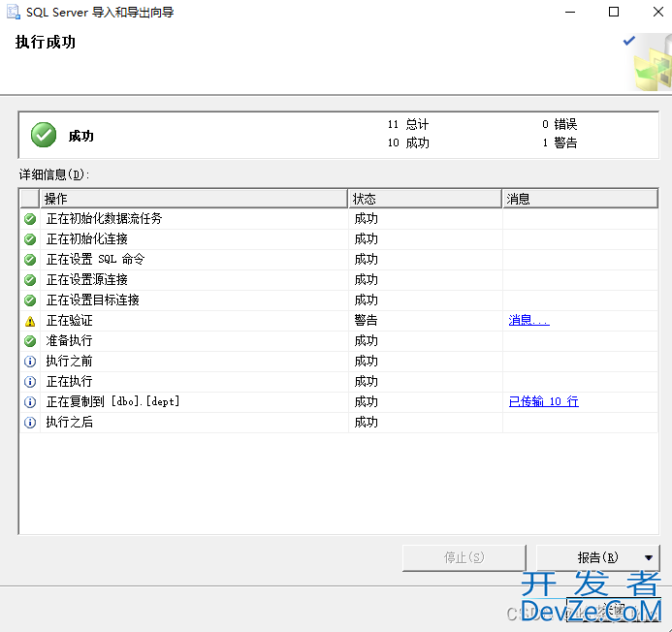Select the 正在设置目标连接 row text
The width and height of the screenshot is (672, 632).
pyautogui.click(x=92, y=300)
